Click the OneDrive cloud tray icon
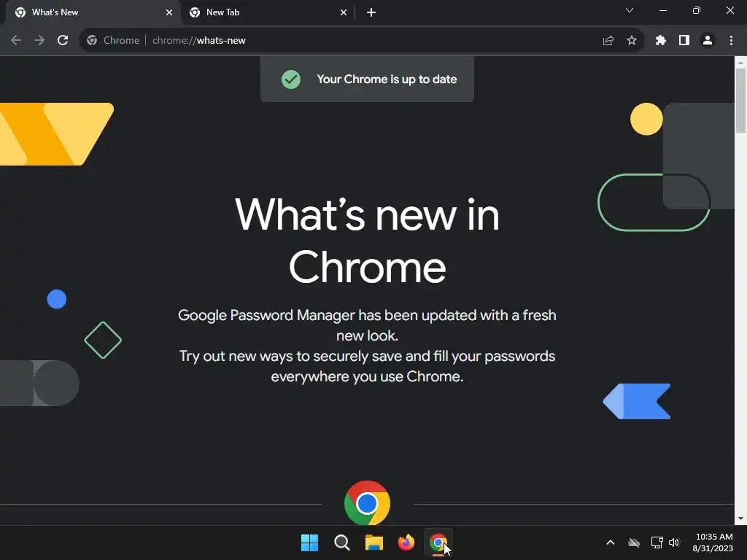 click(634, 542)
